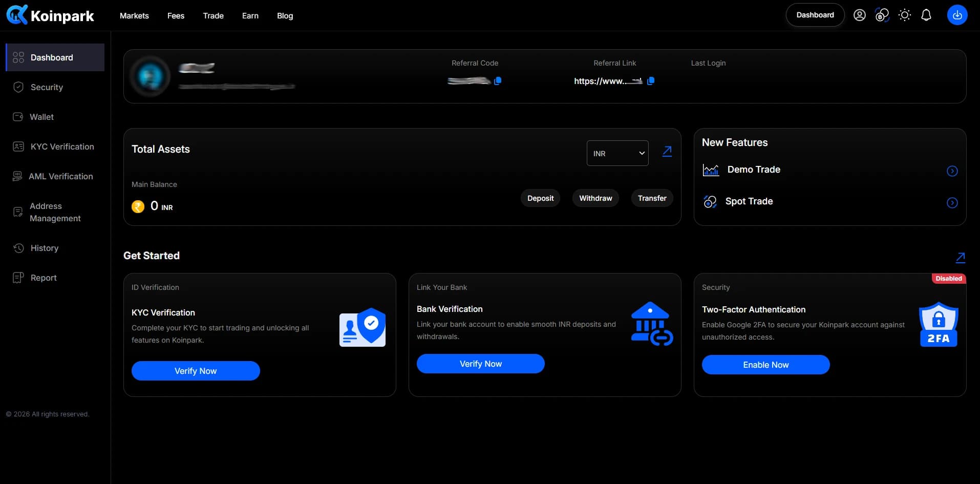Click the Dashboard header button
This screenshot has height=484, width=980.
tap(815, 15)
